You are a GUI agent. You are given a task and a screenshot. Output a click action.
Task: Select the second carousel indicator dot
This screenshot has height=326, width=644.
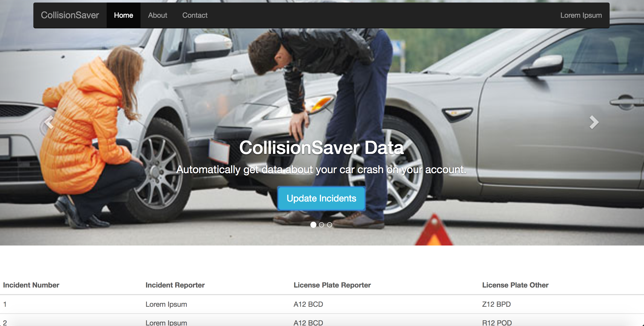(321, 225)
